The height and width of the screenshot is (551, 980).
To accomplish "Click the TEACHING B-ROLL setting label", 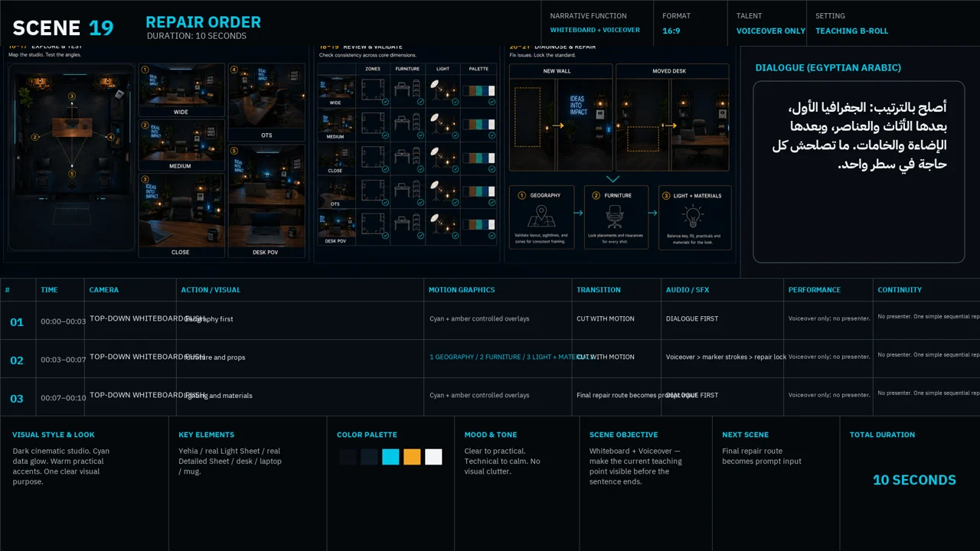I will 851,31.
